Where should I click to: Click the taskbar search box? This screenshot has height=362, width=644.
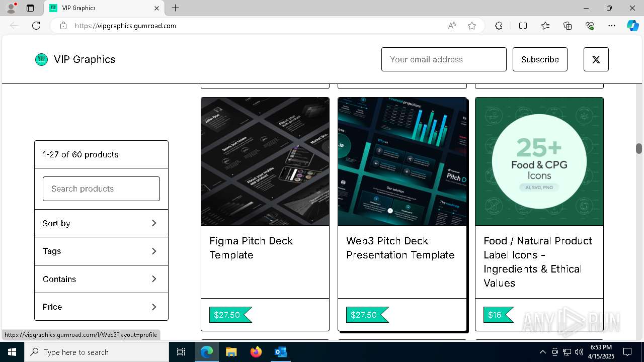click(97, 352)
